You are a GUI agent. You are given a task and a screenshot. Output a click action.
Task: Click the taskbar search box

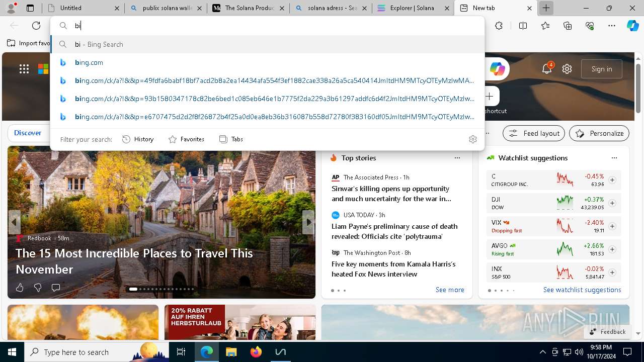pos(96,352)
